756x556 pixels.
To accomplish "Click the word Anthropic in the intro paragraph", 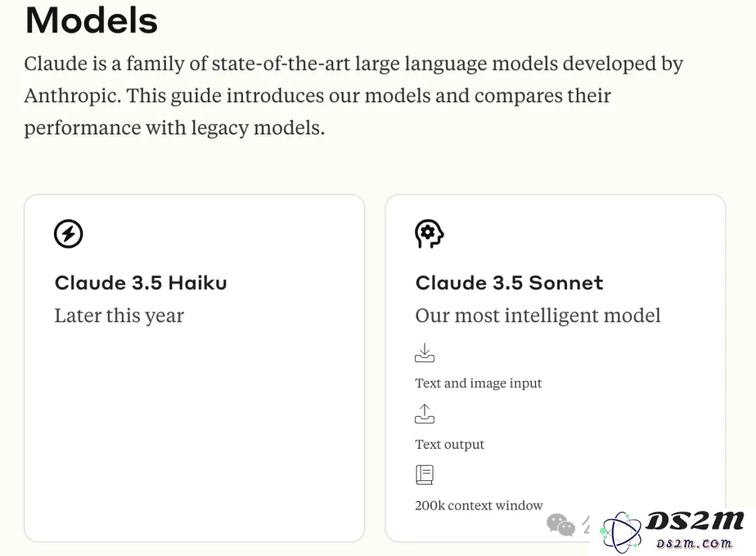I will (72, 95).
